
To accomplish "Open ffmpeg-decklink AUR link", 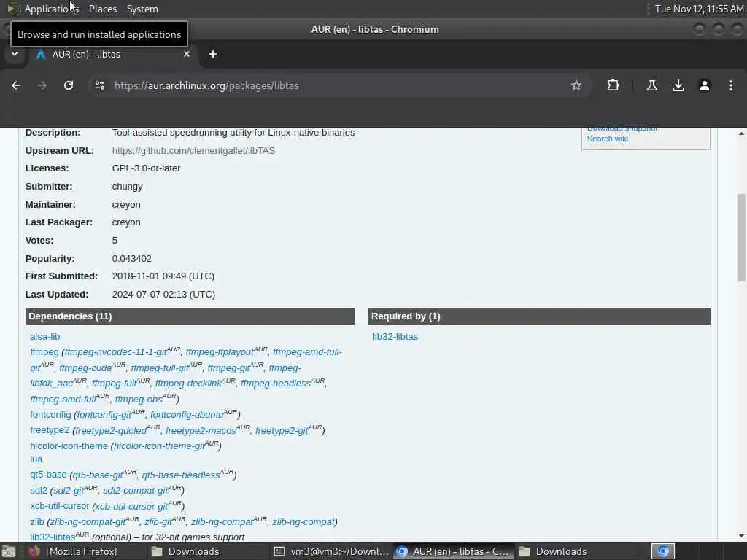I will pyautogui.click(x=189, y=384).
